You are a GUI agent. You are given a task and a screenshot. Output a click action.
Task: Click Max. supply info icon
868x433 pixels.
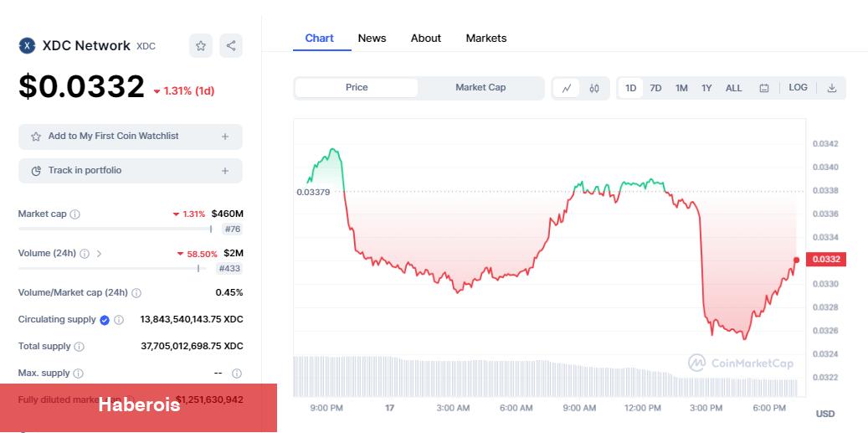point(78,374)
